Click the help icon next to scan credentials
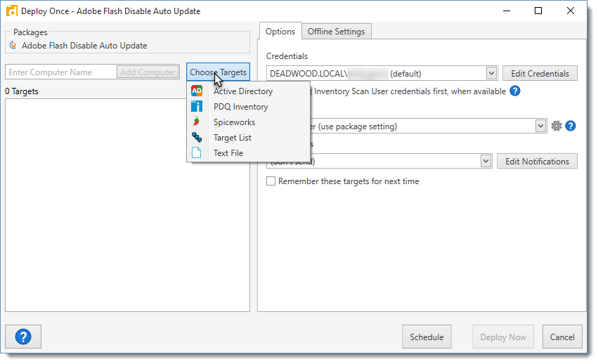Image resolution: width=598 pixels, height=364 pixels. 514,91
